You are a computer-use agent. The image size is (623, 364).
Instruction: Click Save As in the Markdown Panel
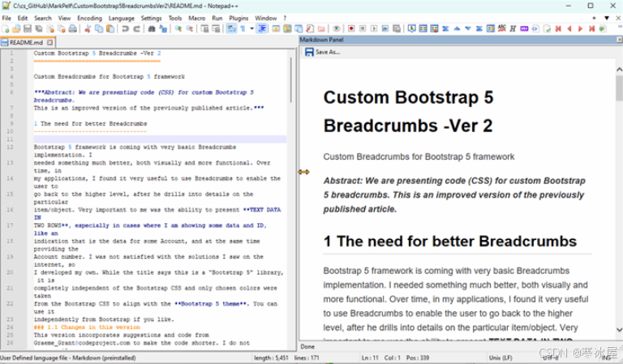[323, 52]
